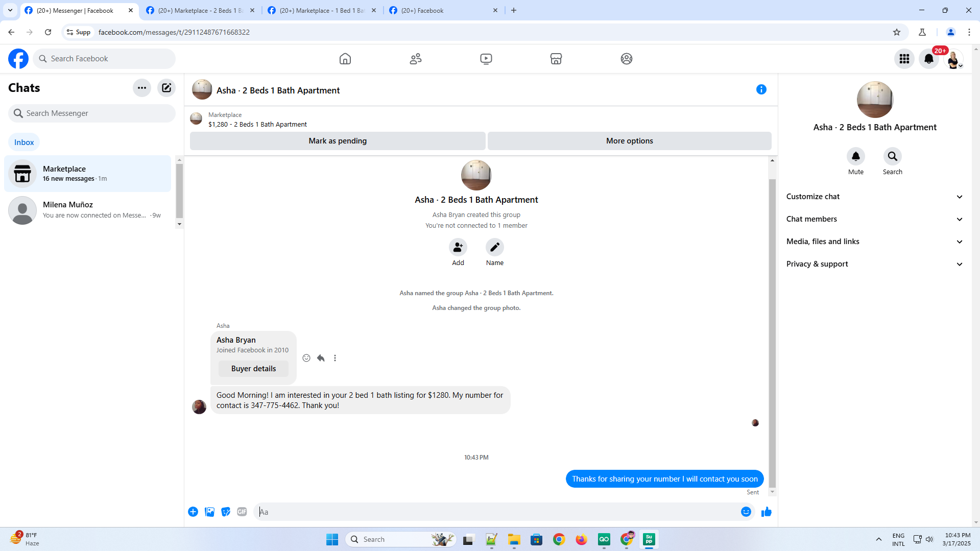
Task: Open Chrome three-dot menu
Action: coord(969,32)
